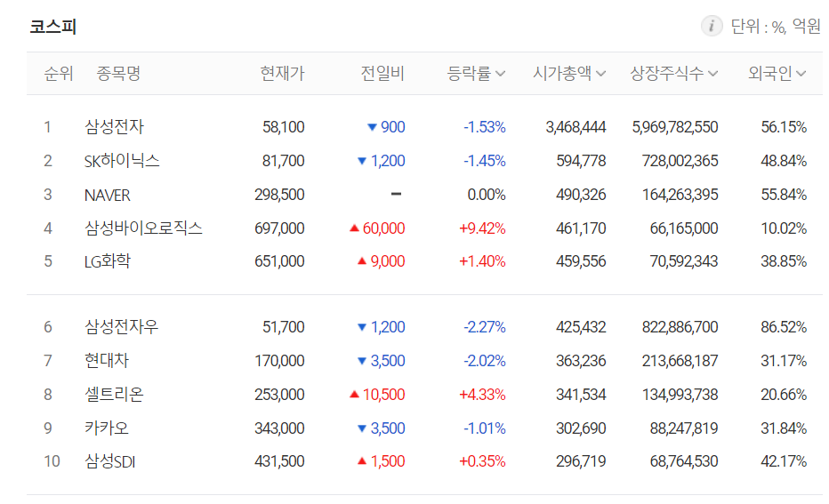Viewport: 829px width, 504px height.
Task: Click listed shares 88,247,819
Action: pos(684,428)
